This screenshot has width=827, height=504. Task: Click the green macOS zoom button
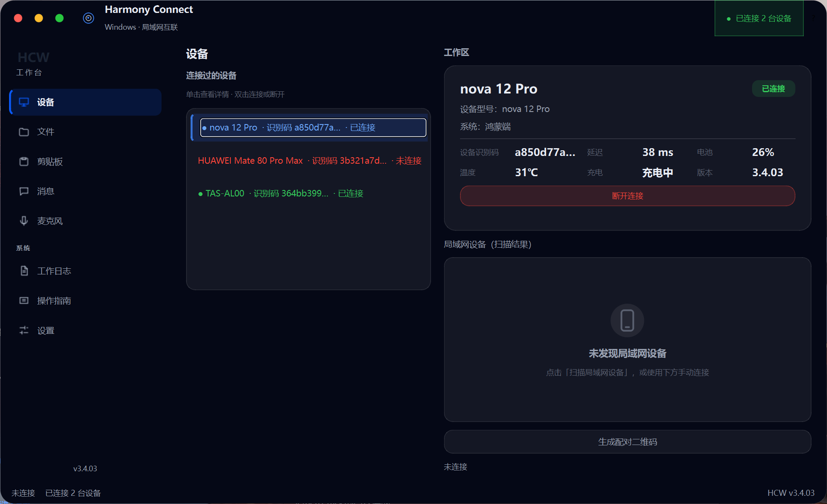[x=59, y=18]
